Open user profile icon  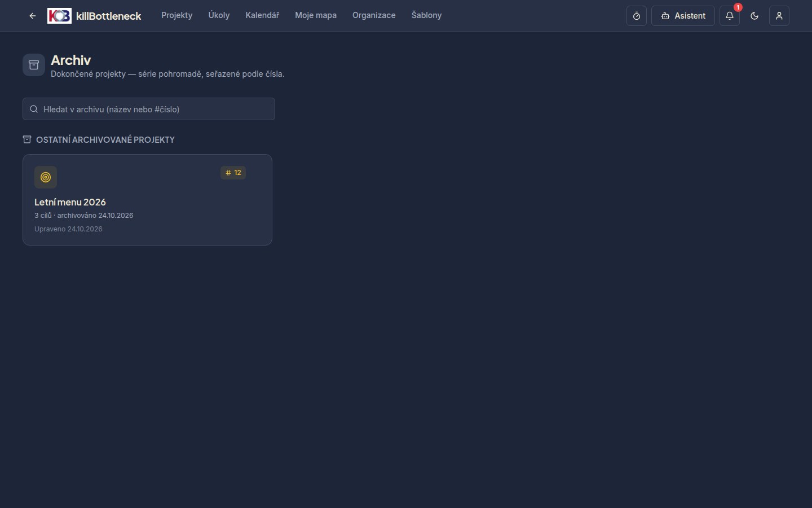point(779,16)
